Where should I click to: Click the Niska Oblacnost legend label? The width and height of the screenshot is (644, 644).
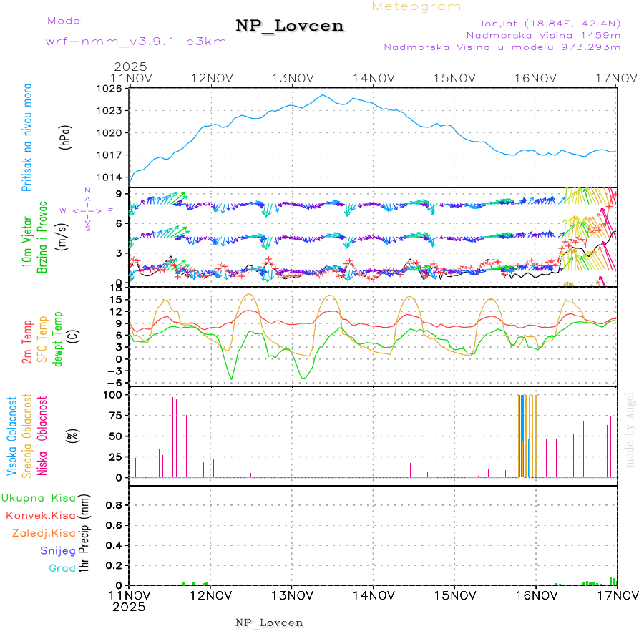(x=43, y=434)
